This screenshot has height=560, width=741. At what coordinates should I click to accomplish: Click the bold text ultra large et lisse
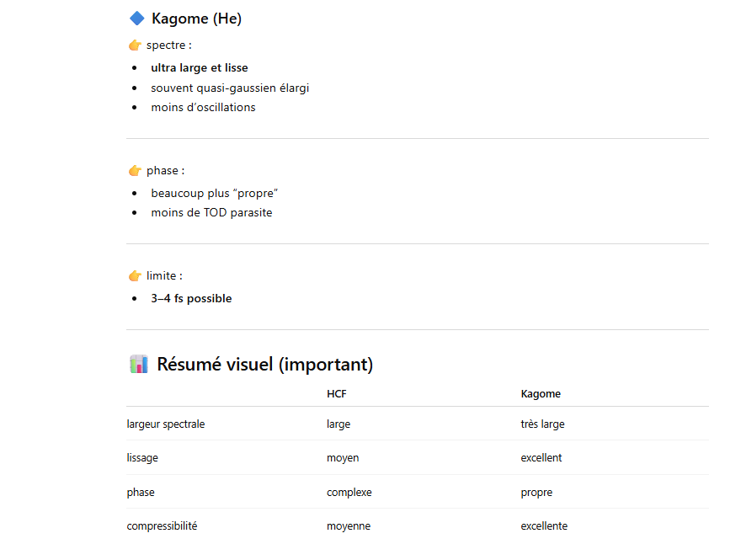coord(200,68)
